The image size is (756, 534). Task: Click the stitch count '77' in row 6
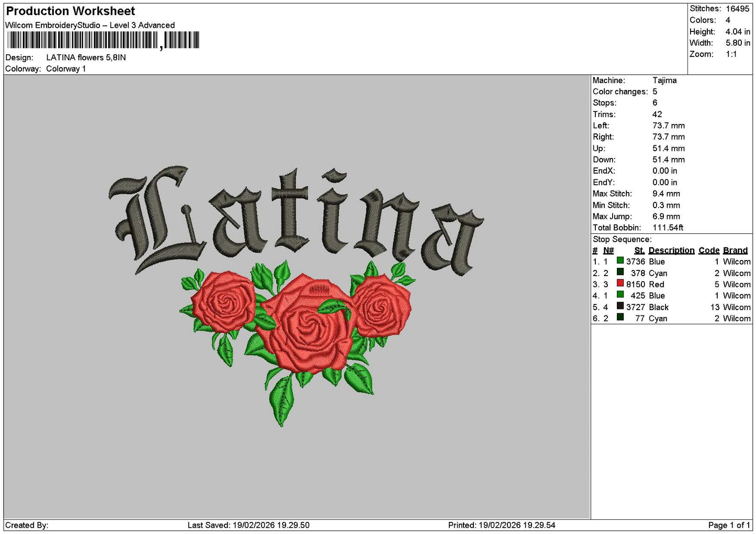click(x=640, y=319)
